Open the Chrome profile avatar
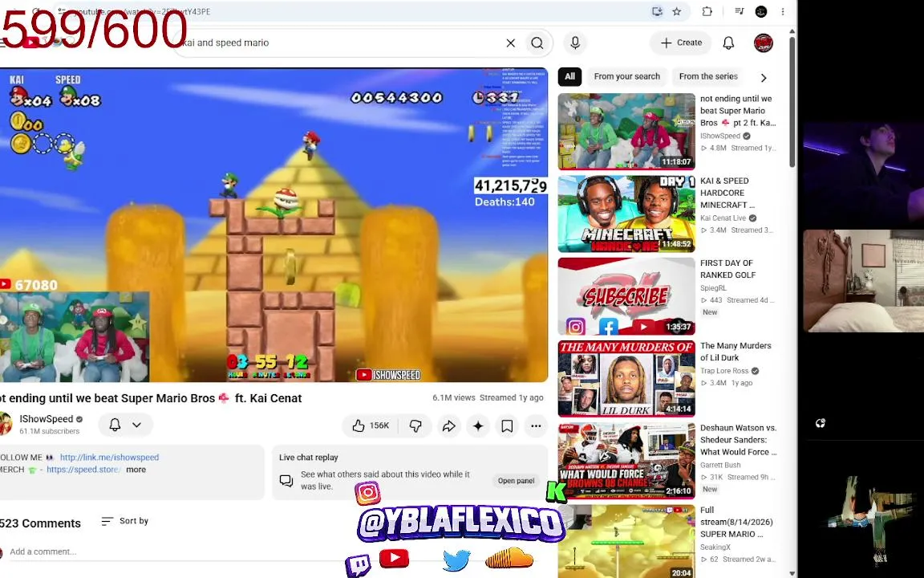Screen dimensions: 924x578 [760, 11]
